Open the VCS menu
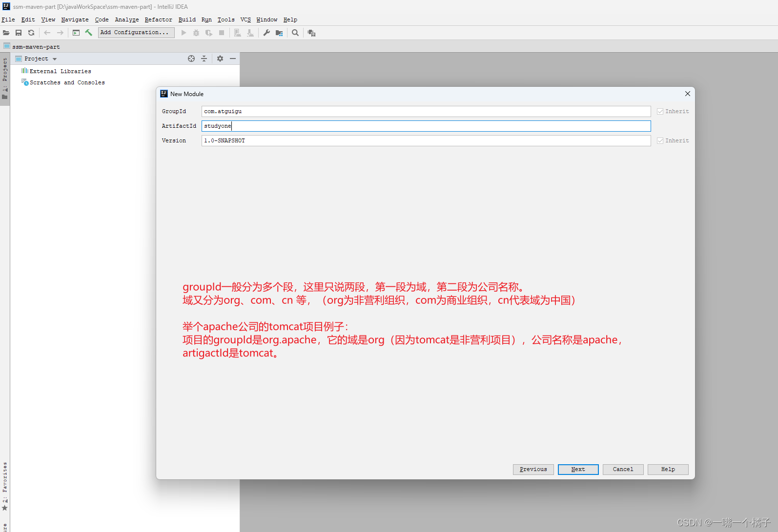Image resolution: width=778 pixels, height=532 pixels. pos(246,20)
